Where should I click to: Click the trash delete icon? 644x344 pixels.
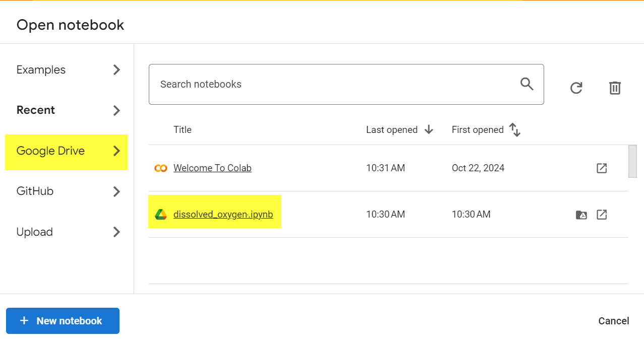(x=614, y=88)
